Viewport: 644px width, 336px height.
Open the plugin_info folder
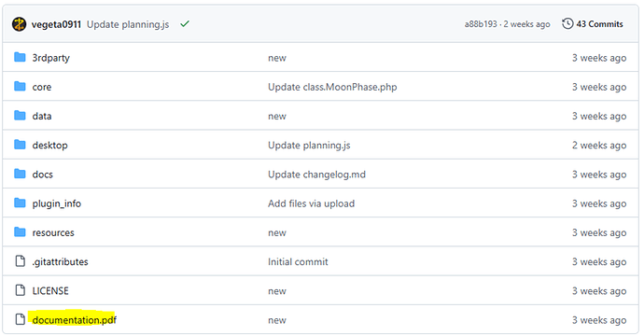(57, 203)
